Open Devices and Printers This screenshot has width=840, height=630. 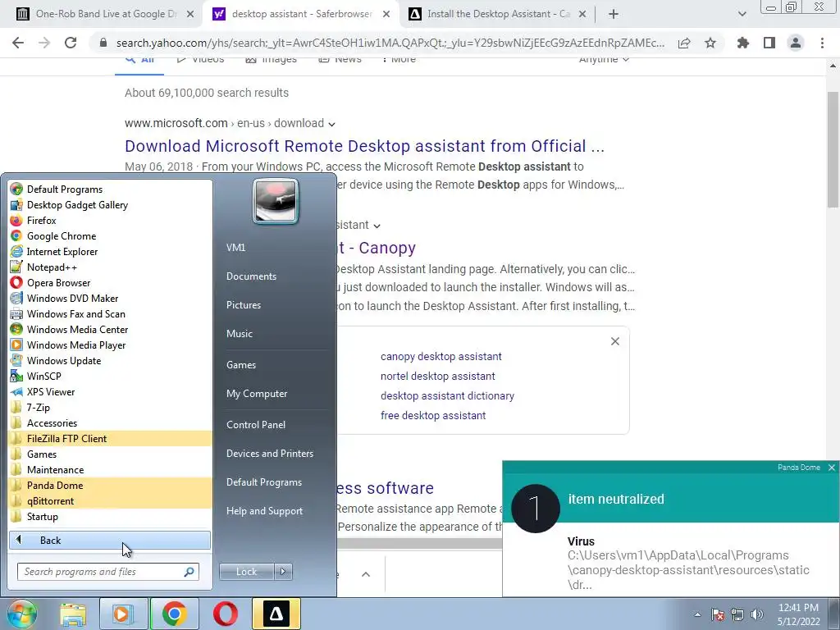(269, 453)
